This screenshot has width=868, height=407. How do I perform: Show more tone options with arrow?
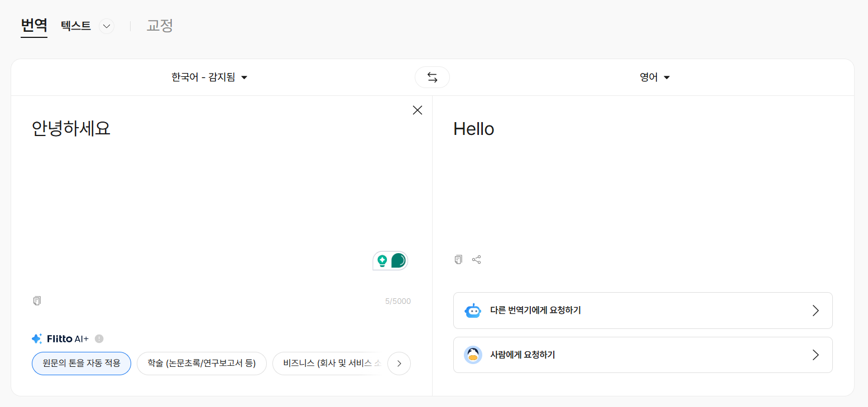click(399, 364)
